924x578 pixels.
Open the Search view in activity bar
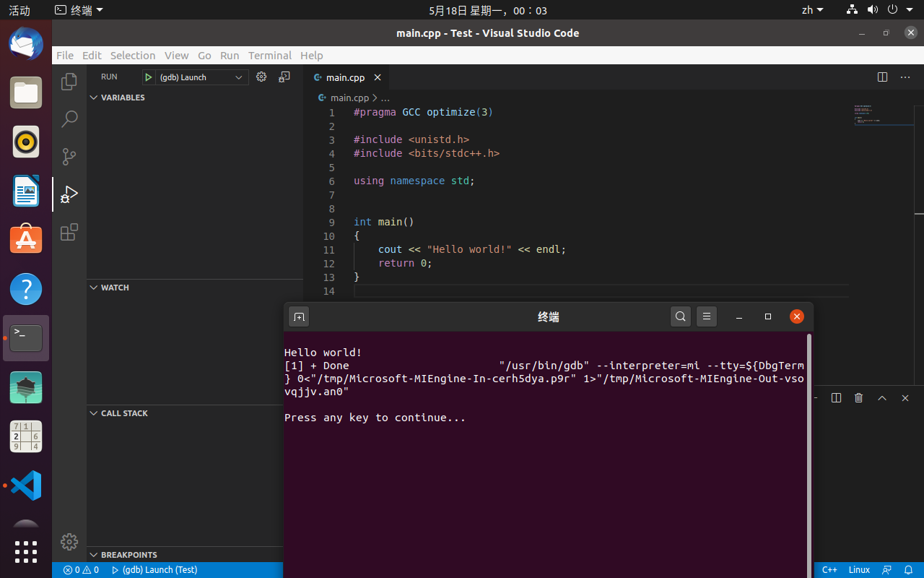[x=69, y=119]
